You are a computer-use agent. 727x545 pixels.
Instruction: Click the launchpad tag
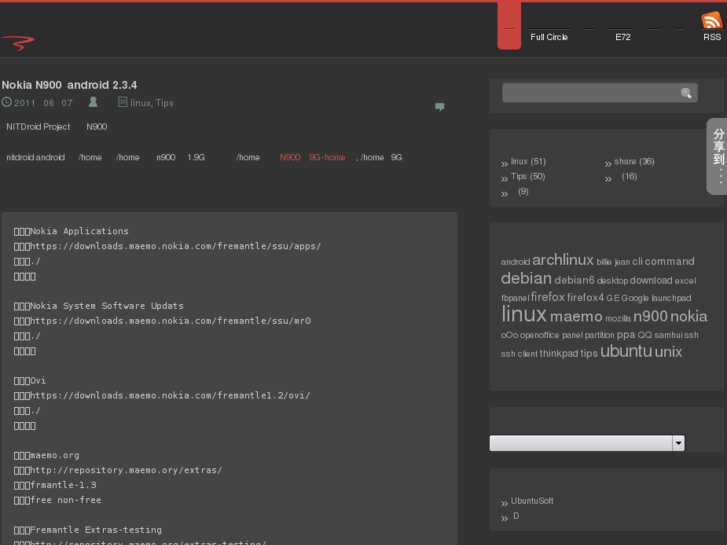pos(671,298)
